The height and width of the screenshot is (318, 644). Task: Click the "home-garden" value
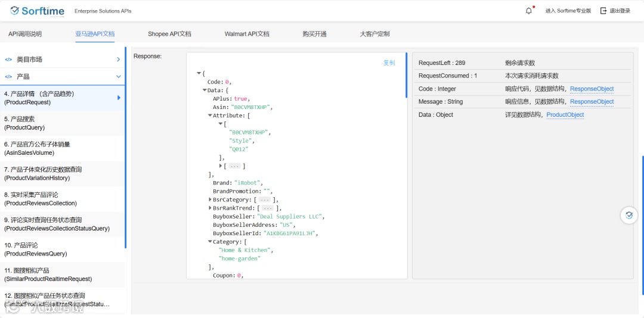(240, 258)
